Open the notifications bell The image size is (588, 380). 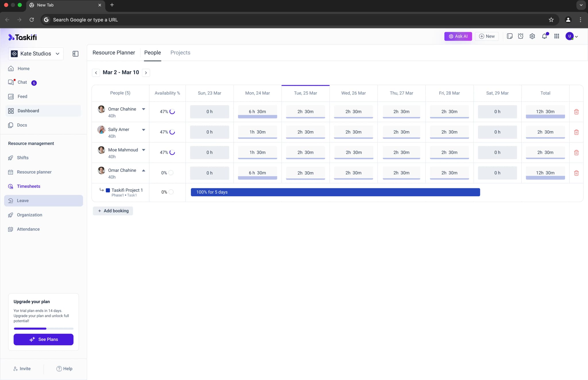click(x=544, y=36)
